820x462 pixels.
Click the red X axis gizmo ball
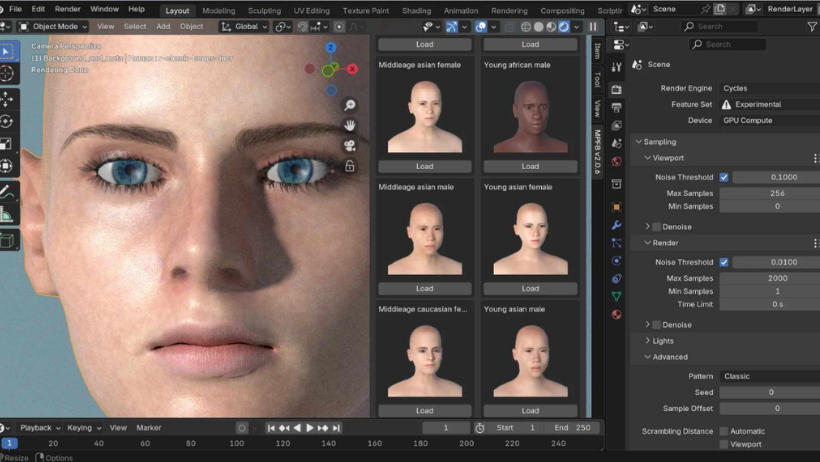[x=352, y=69]
